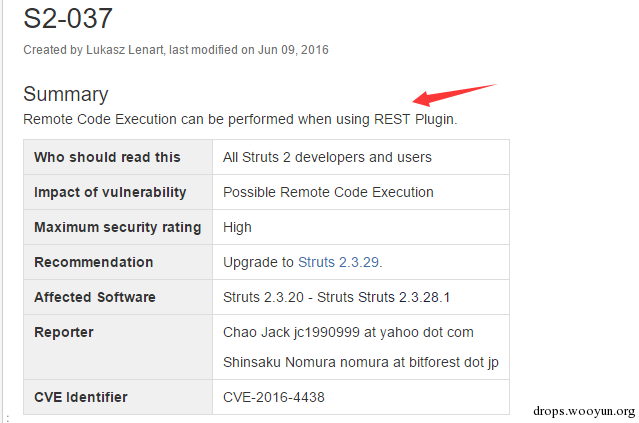639x423 pixels.
Task: Select the 'Maximum security rating' row header
Action: [x=117, y=227]
